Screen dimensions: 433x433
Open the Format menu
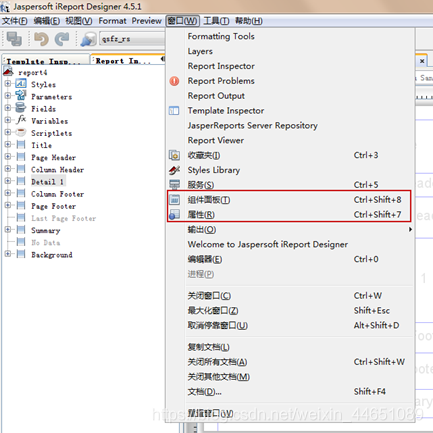tap(112, 21)
